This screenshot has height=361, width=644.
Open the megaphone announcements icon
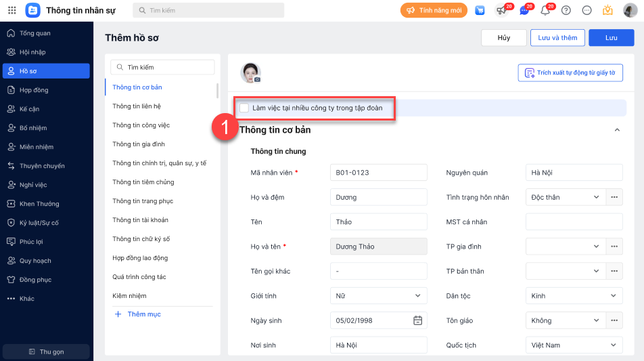pos(501,11)
